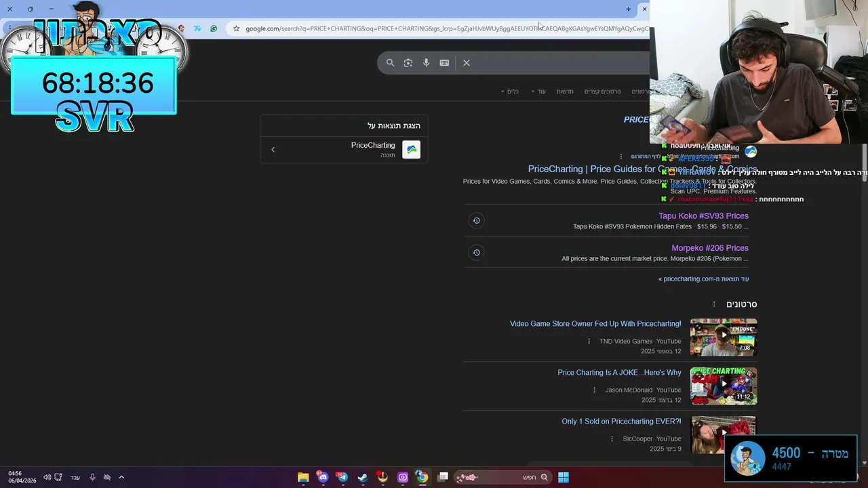Open Instagram-style purple app in taskbar
The image size is (868, 488).
(403, 477)
